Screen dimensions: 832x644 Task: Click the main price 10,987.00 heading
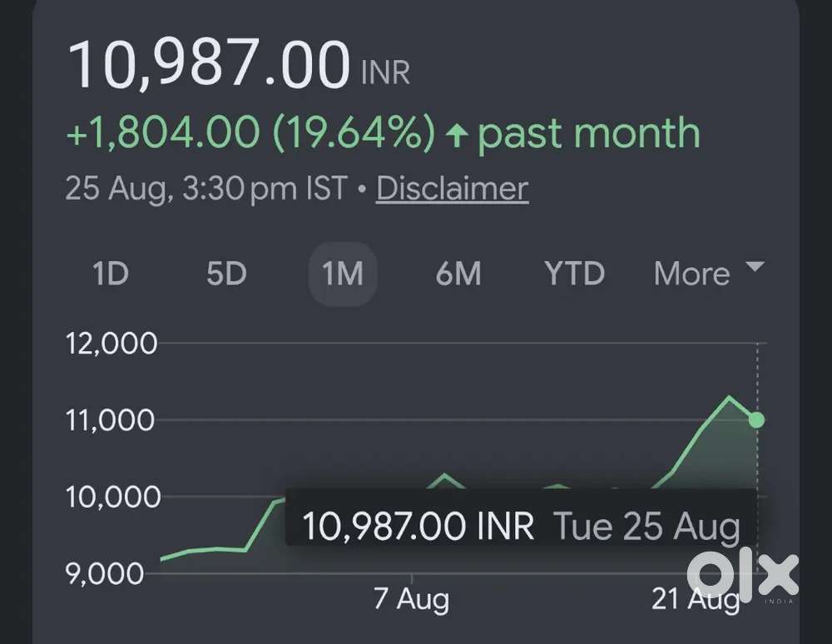tap(209, 65)
